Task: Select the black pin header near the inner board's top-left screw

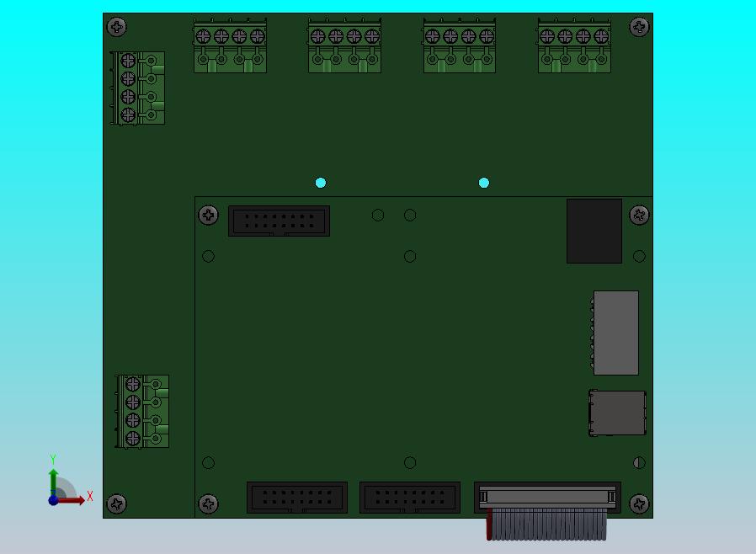Action: click(280, 221)
